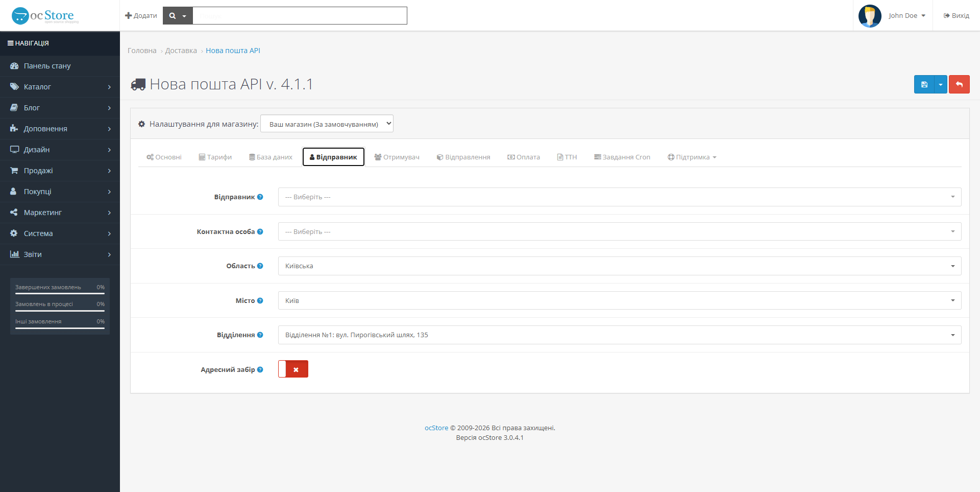This screenshot has width=980, height=492.
Task: Click the Додати button in header
Action: 141,16
